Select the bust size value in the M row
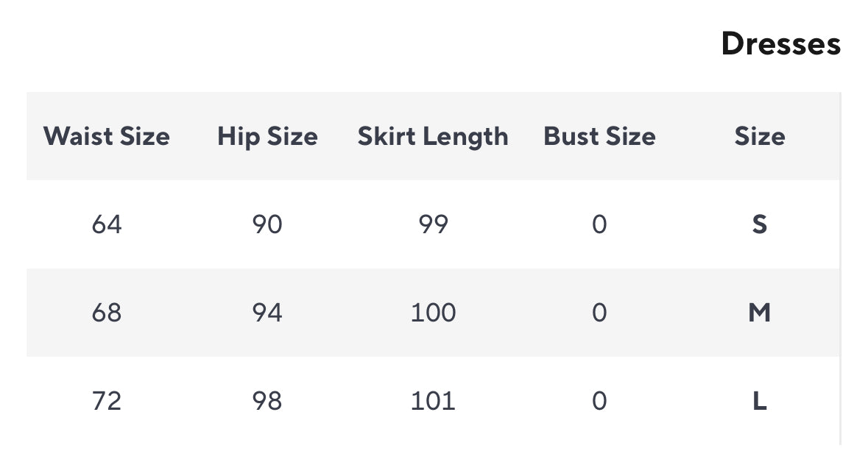The image size is (868, 451). (x=599, y=313)
